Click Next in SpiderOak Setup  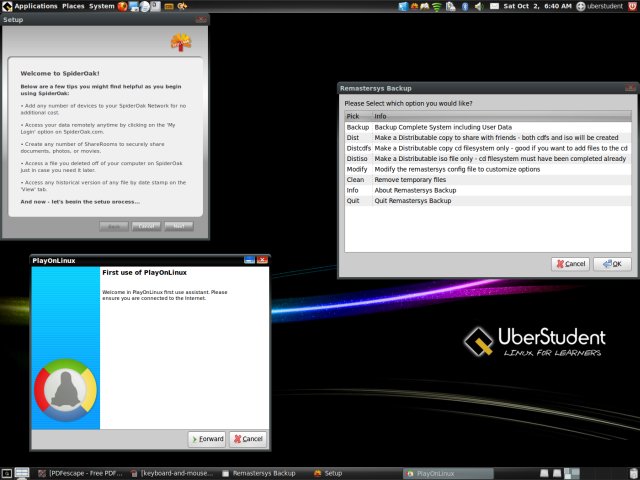(x=178, y=226)
